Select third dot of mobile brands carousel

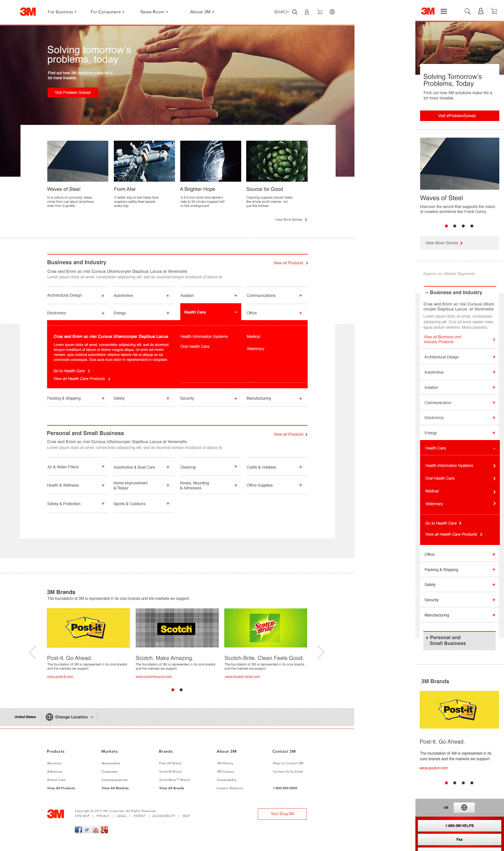(x=463, y=783)
